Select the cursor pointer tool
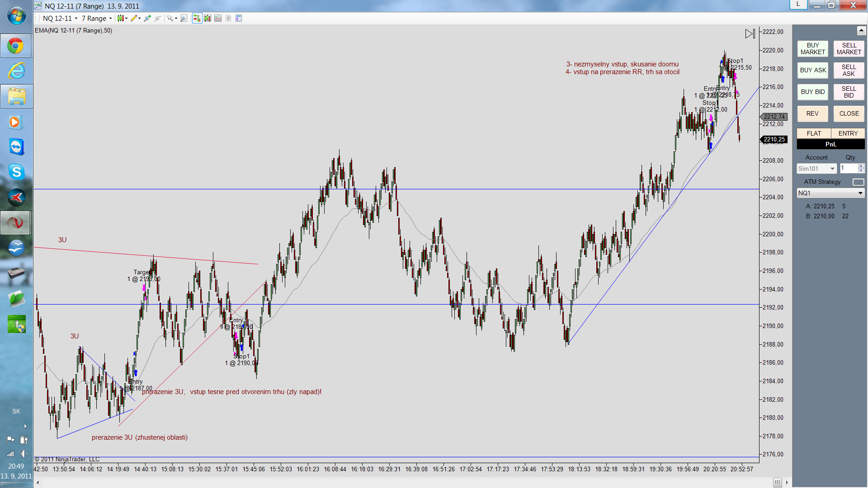The width and height of the screenshot is (868, 488). pos(170,19)
